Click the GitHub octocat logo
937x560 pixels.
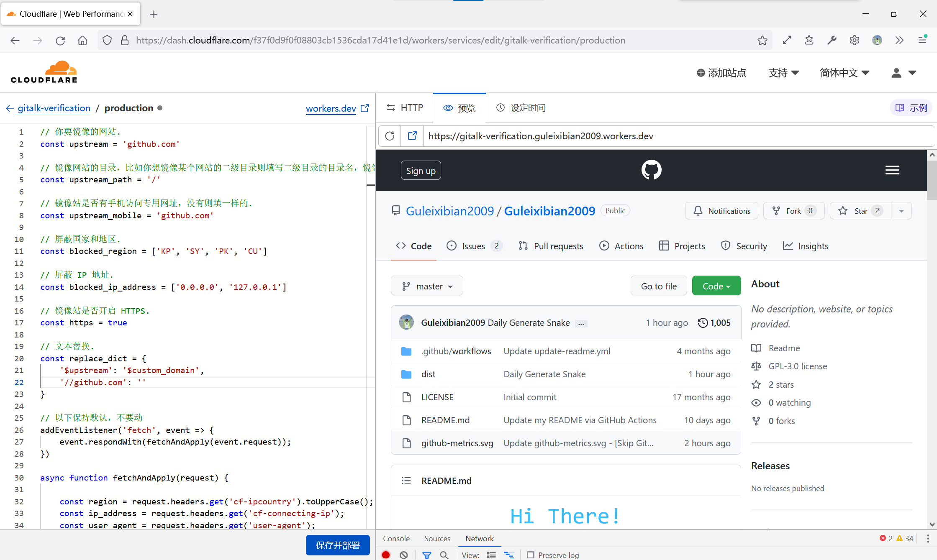tap(651, 170)
